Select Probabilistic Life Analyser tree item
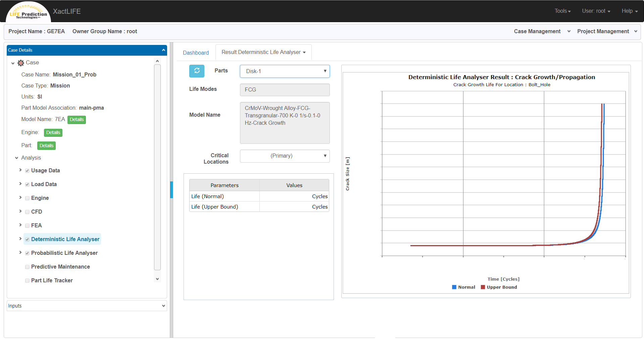 point(64,253)
